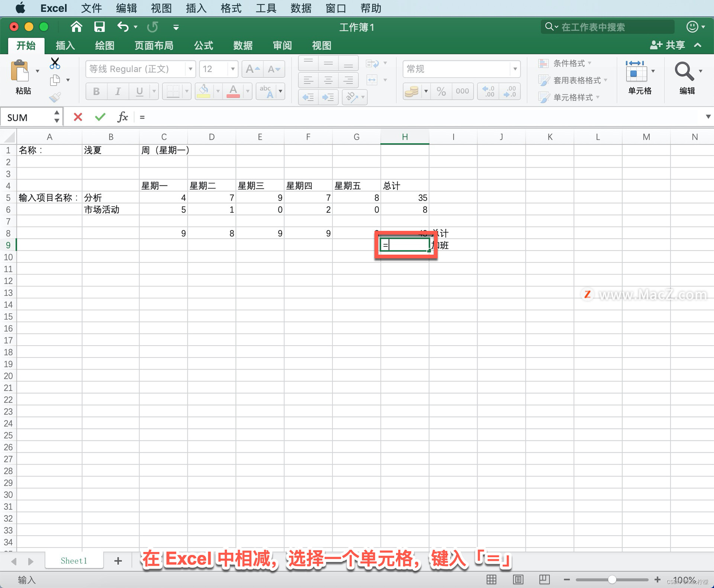Click the percent style icon

click(x=441, y=91)
